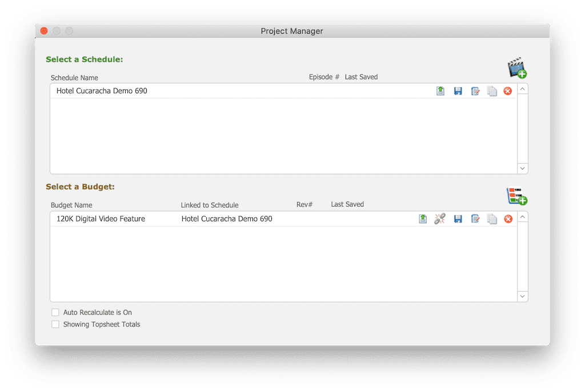Delete the Hotel Cucaracha Demo 690 schedule
This screenshot has width=585, height=392.
(x=508, y=91)
